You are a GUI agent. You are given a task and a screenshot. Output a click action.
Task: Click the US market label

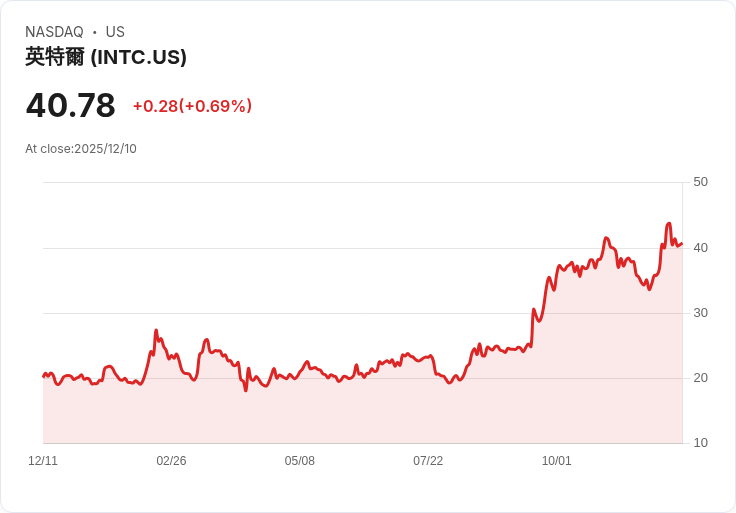[x=115, y=32]
